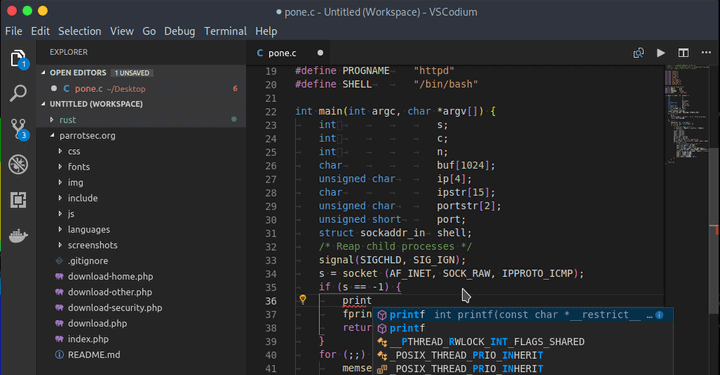Open the Search view icon

point(18,93)
